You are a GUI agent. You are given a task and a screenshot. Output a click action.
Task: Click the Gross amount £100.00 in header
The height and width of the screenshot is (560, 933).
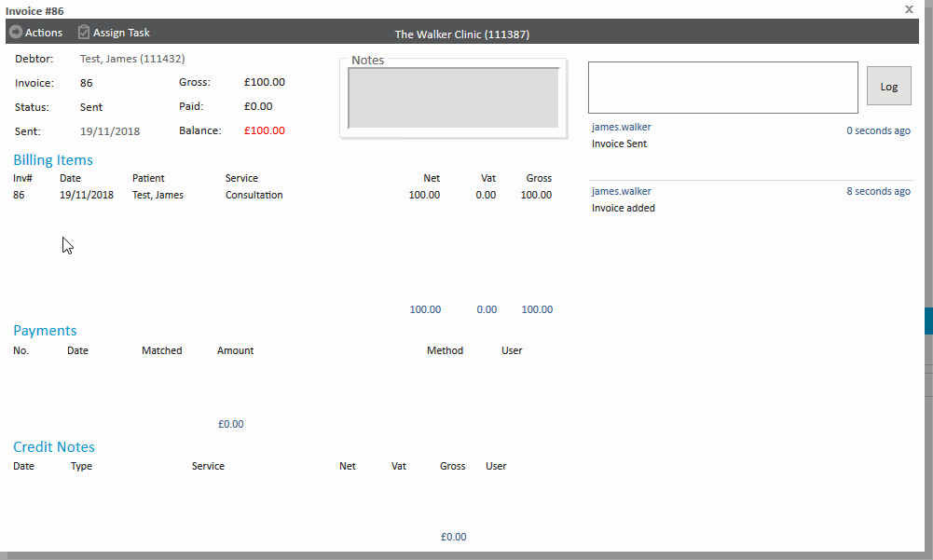click(x=264, y=82)
